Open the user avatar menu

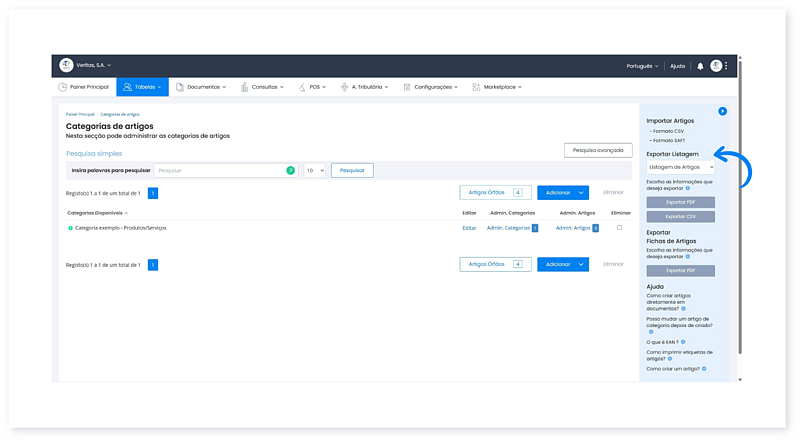[716, 66]
